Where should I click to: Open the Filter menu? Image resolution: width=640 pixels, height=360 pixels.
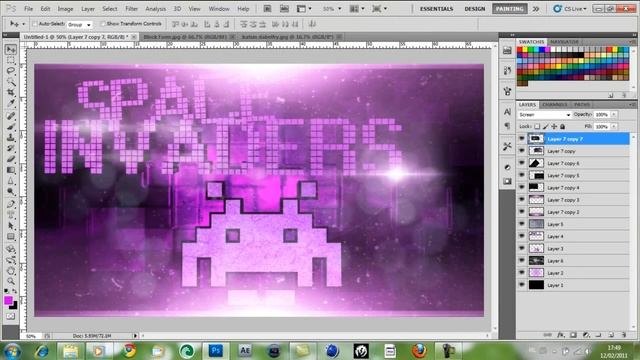pyautogui.click(x=131, y=9)
